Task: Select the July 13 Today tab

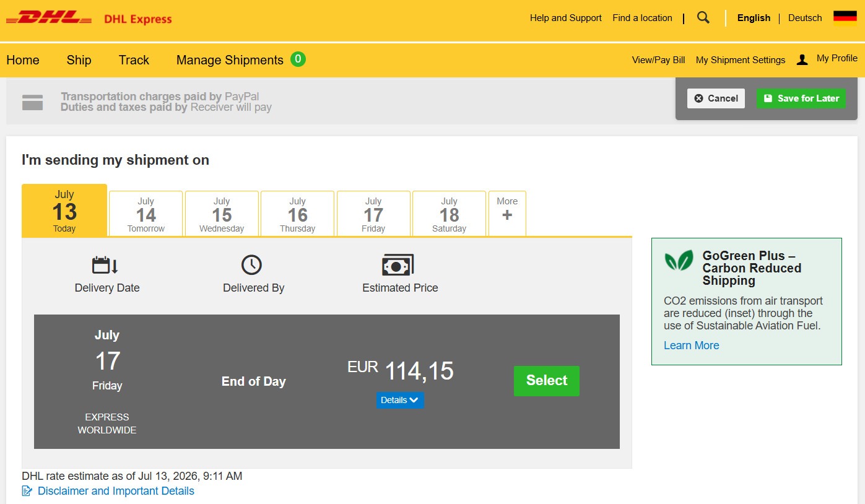Action: pos(64,211)
